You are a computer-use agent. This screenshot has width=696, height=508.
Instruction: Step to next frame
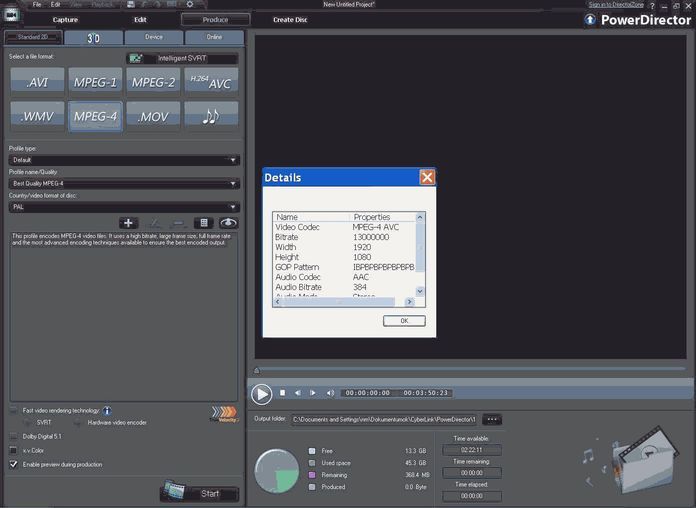(313, 393)
